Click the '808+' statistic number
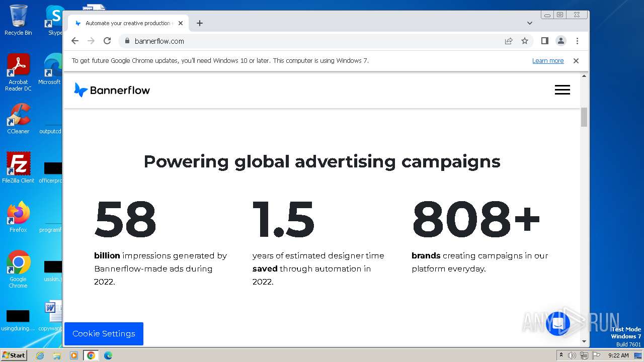This screenshot has width=644, height=362. (x=476, y=219)
